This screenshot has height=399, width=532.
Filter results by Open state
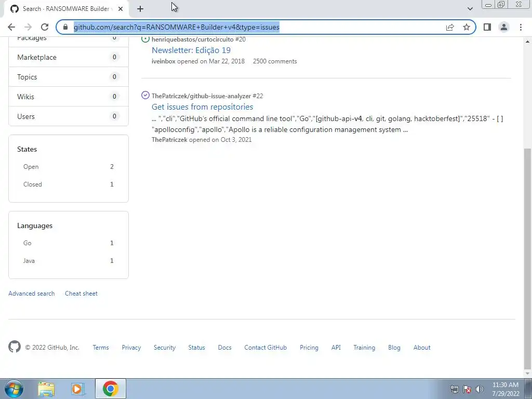69,167
